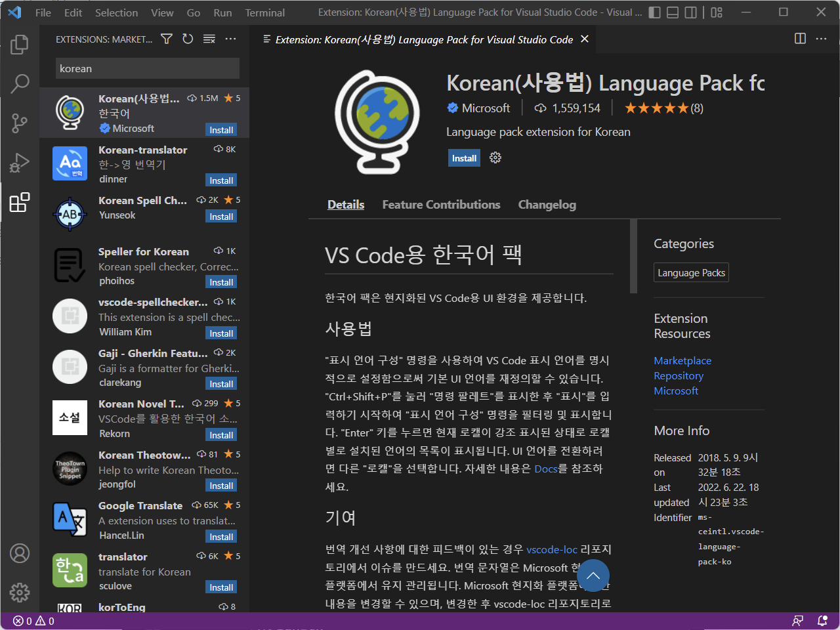
Task: Install Korean Spell Checker extension
Action: pos(221,217)
